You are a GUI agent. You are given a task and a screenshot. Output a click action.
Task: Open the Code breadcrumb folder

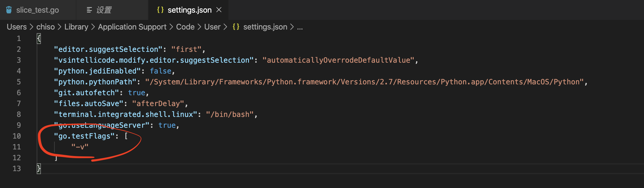click(185, 27)
